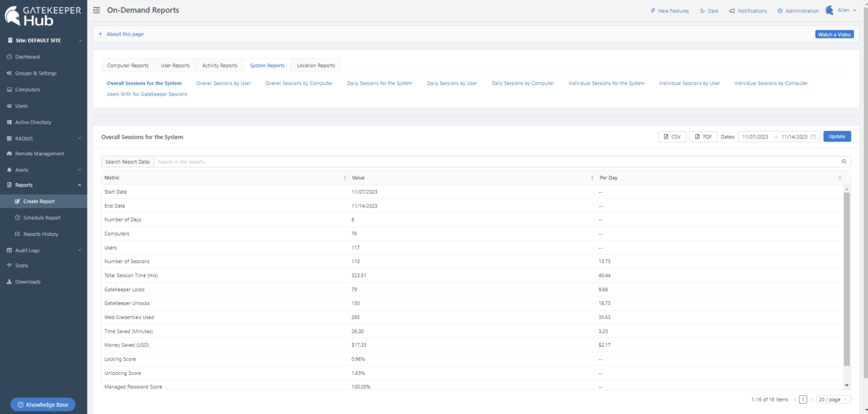Screen dimensions: 868x414
Task: Export report as CSV
Action: pyautogui.click(x=672, y=137)
